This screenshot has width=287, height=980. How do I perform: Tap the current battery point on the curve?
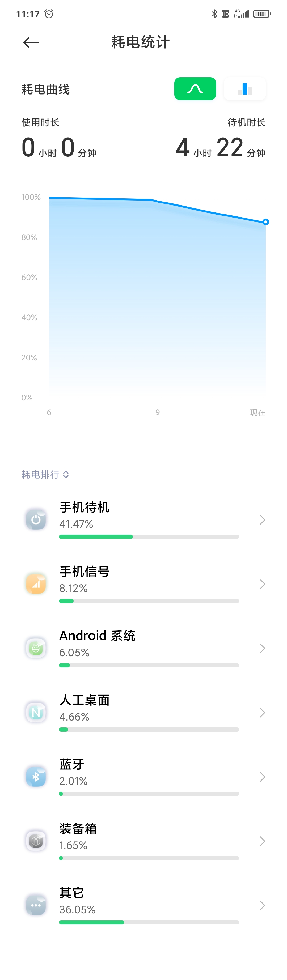(x=266, y=222)
